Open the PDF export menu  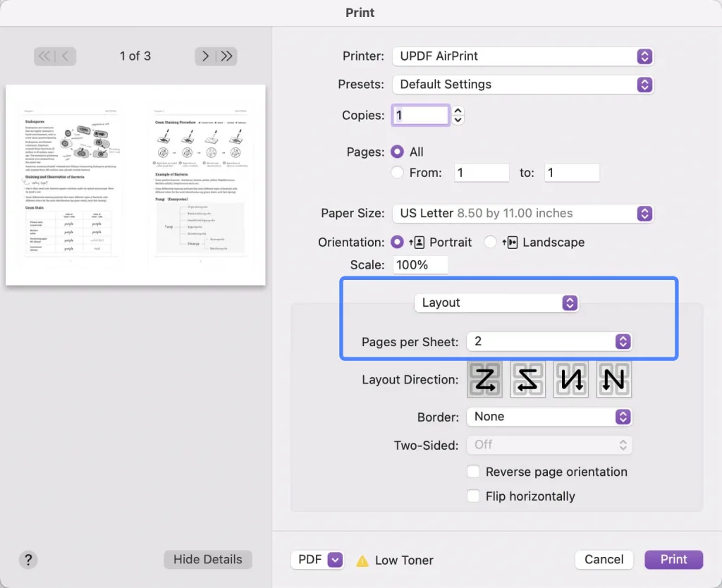317,559
